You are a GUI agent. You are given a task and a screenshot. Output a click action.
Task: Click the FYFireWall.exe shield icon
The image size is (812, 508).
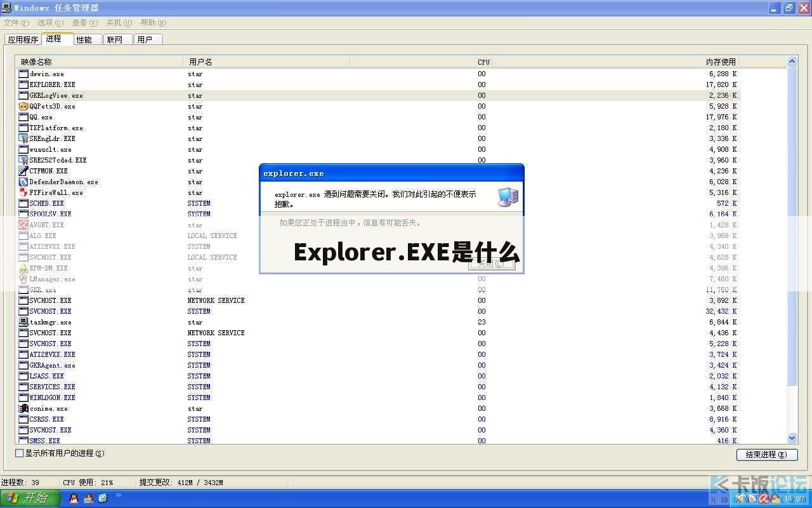23,192
